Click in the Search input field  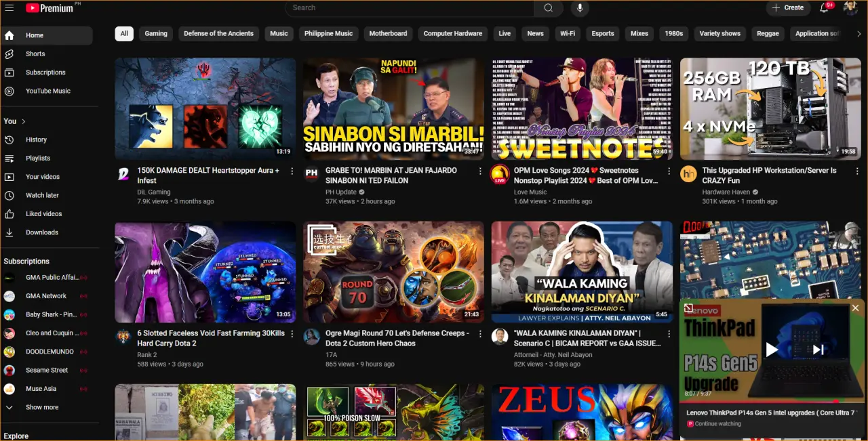click(409, 8)
